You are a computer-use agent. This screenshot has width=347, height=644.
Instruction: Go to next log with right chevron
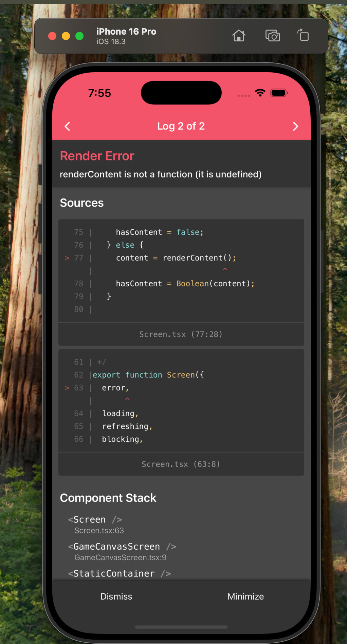pyautogui.click(x=295, y=126)
